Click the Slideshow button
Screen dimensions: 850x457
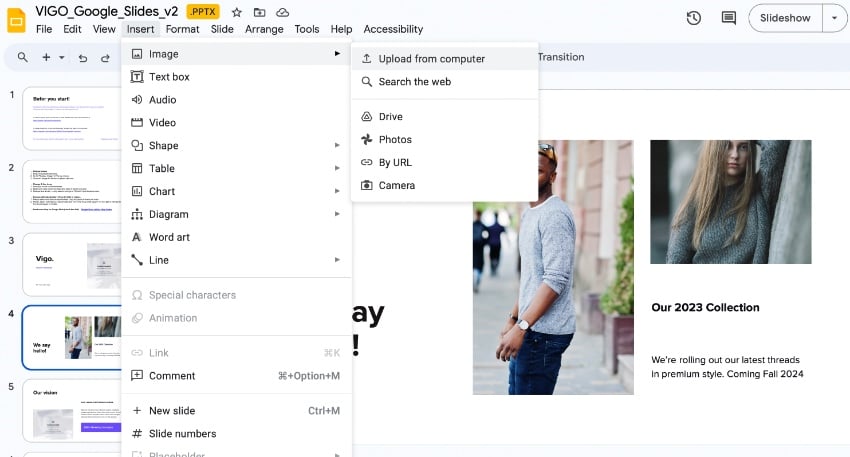(x=785, y=18)
